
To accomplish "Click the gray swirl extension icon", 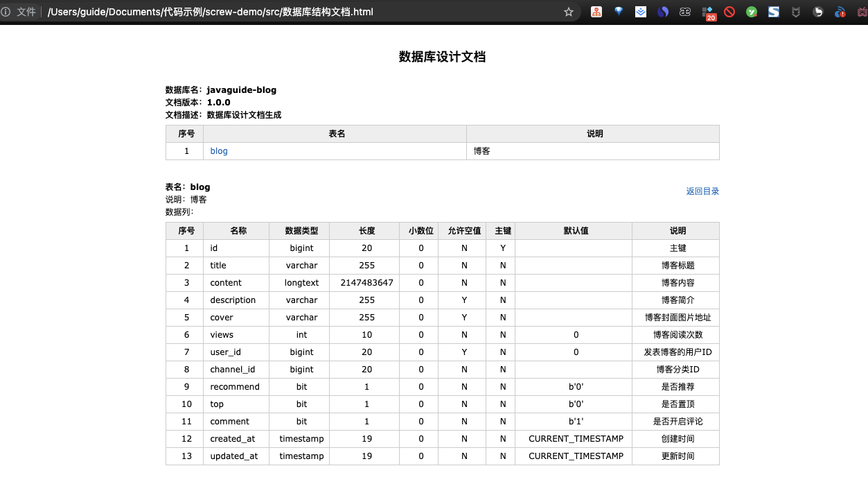I will [817, 11].
